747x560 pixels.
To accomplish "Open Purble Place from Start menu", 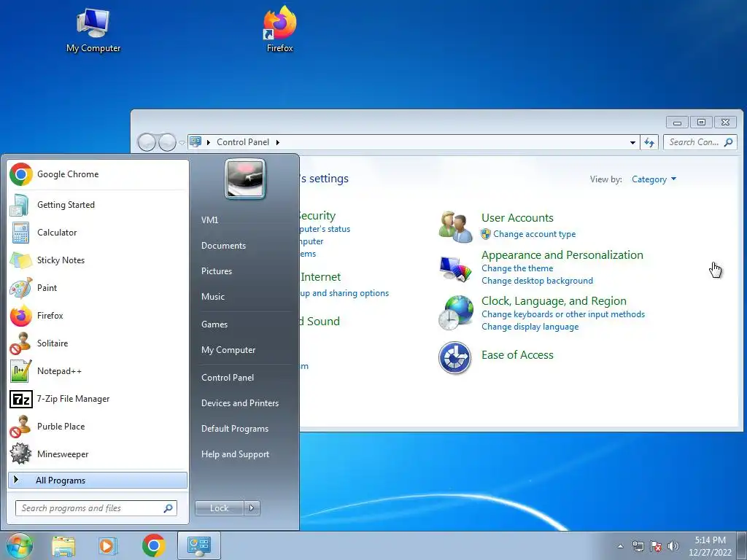I will pos(98,426).
